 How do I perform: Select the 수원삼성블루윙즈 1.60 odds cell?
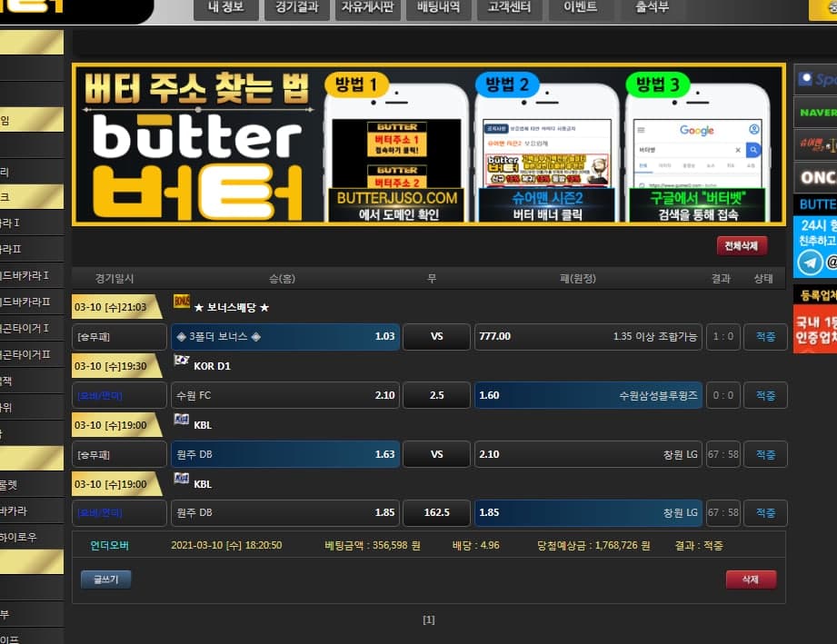click(588, 395)
